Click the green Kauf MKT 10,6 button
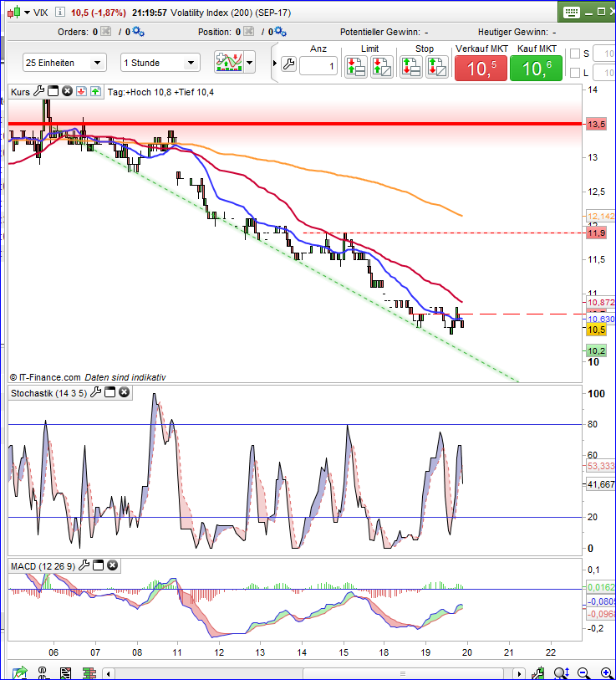616x680 pixels. tap(537, 68)
